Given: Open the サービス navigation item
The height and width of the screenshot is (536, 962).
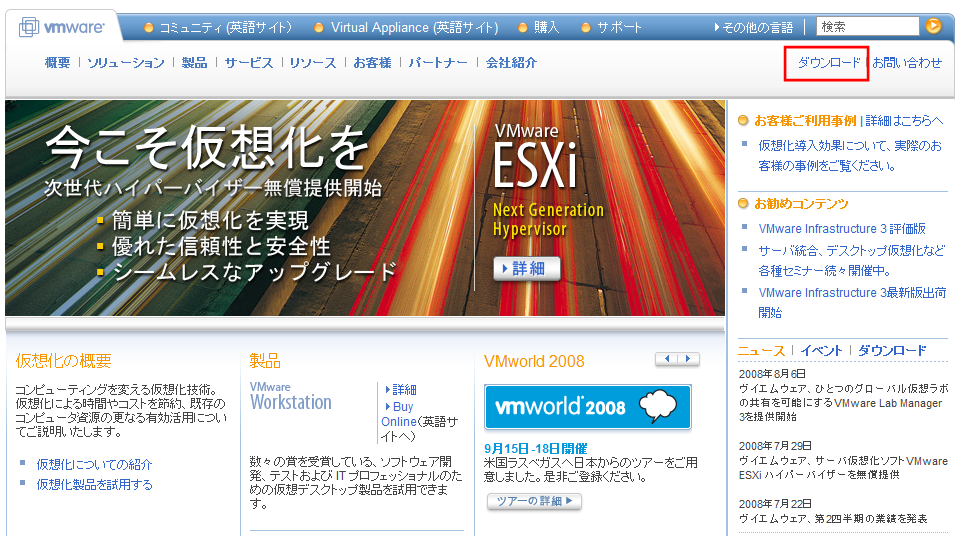Looking at the screenshot, I should coord(248,63).
